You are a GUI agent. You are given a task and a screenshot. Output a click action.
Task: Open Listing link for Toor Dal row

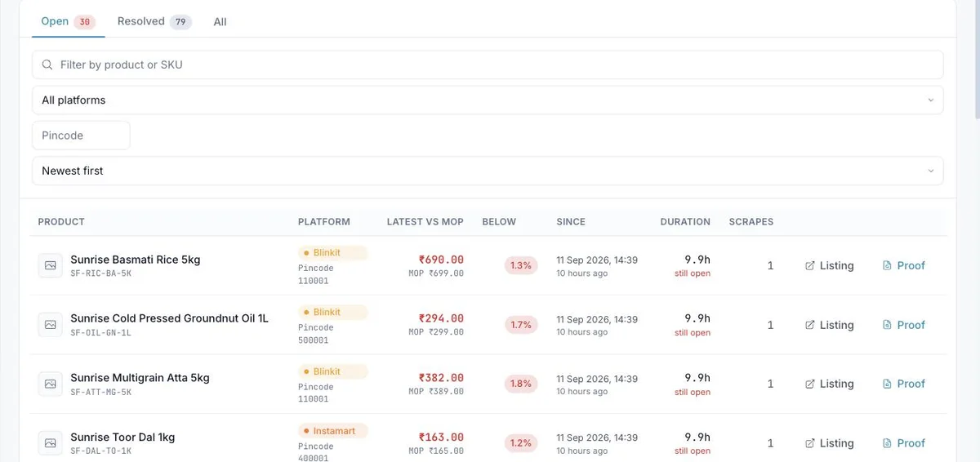pyautogui.click(x=829, y=443)
